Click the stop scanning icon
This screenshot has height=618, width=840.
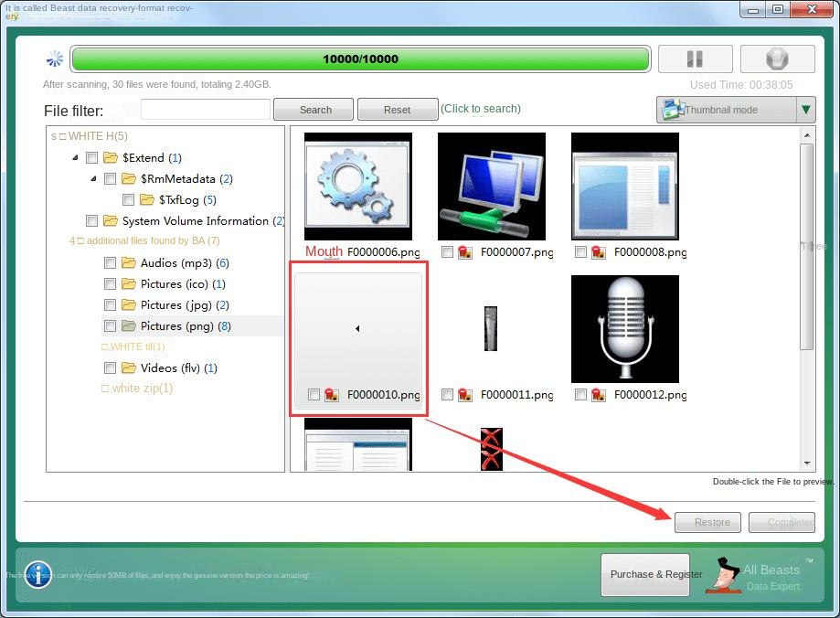(777, 59)
